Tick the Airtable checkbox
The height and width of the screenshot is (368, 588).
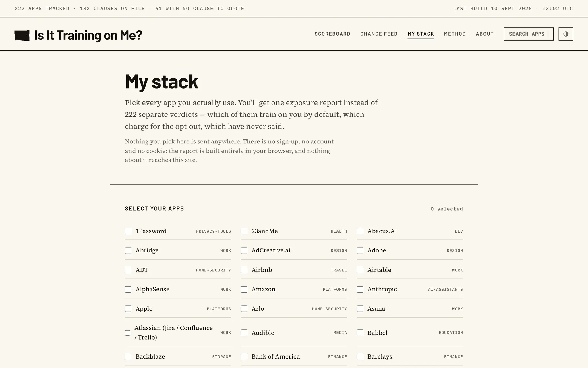(360, 270)
